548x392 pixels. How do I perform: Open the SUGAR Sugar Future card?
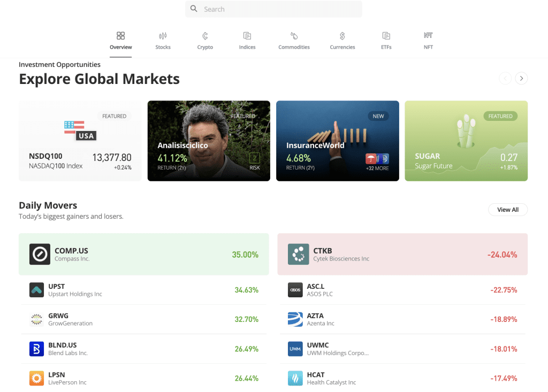pyautogui.click(x=466, y=141)
